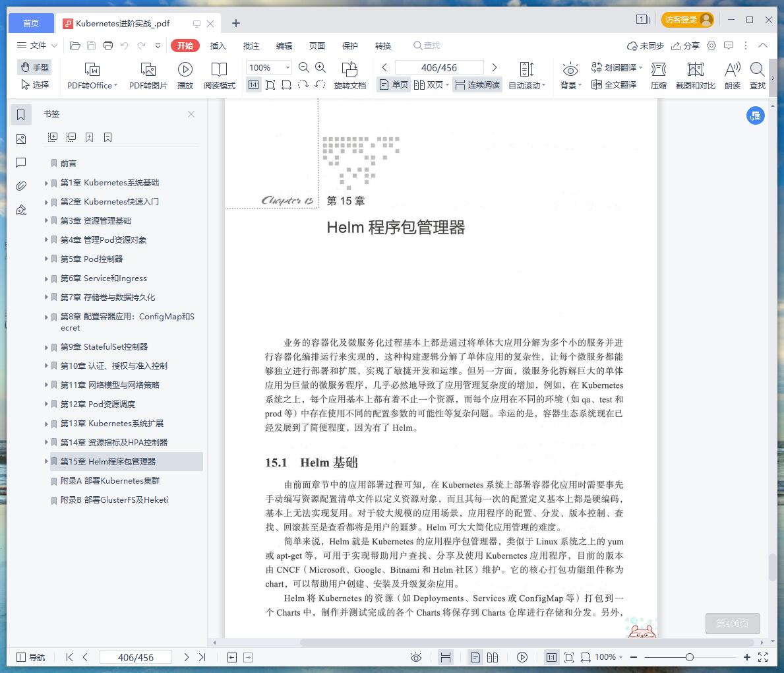784x673 pixels.
Task: Click the status bar page number field
Action: [135, 657]
